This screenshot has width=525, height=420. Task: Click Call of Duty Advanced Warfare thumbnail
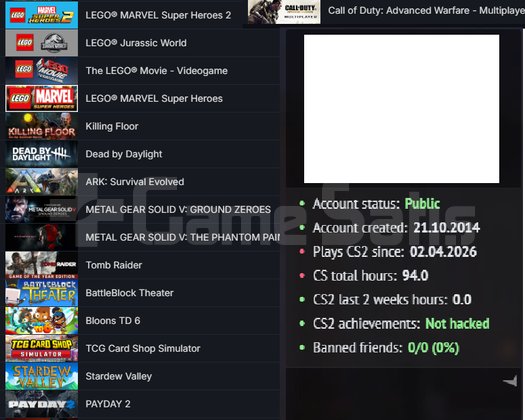click(284, 12)
